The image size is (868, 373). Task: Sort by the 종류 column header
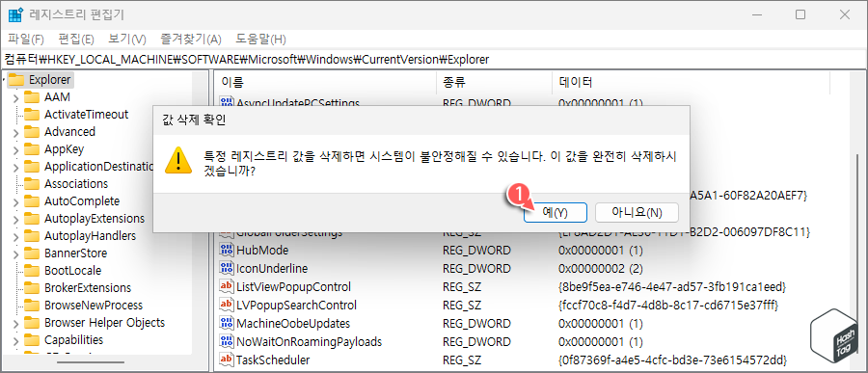pos(494,83)
